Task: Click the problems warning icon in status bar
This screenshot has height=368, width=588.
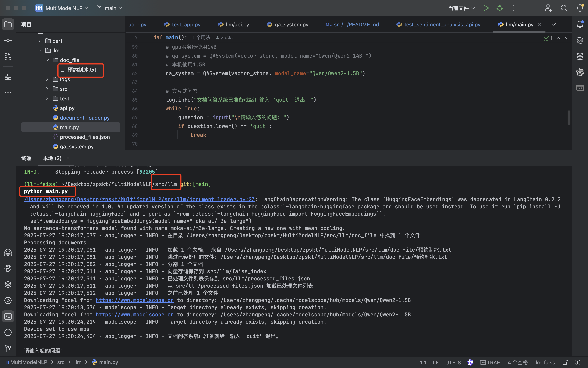Action: [578, 362]
